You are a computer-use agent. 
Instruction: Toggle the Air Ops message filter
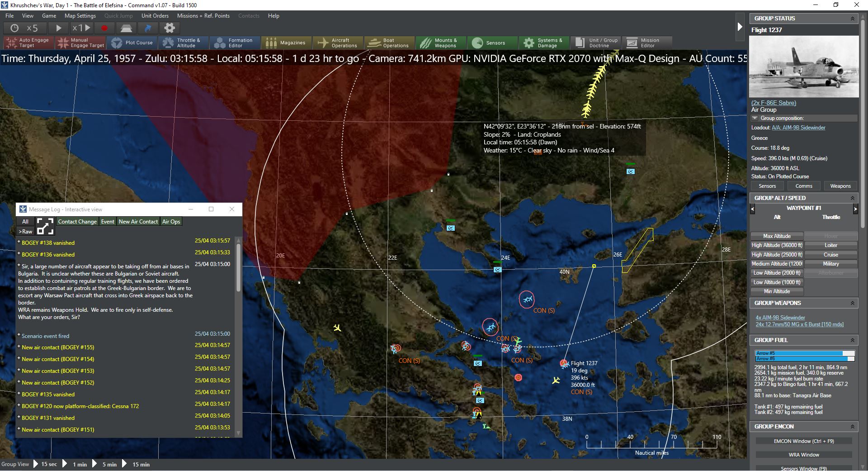(171, 222)
